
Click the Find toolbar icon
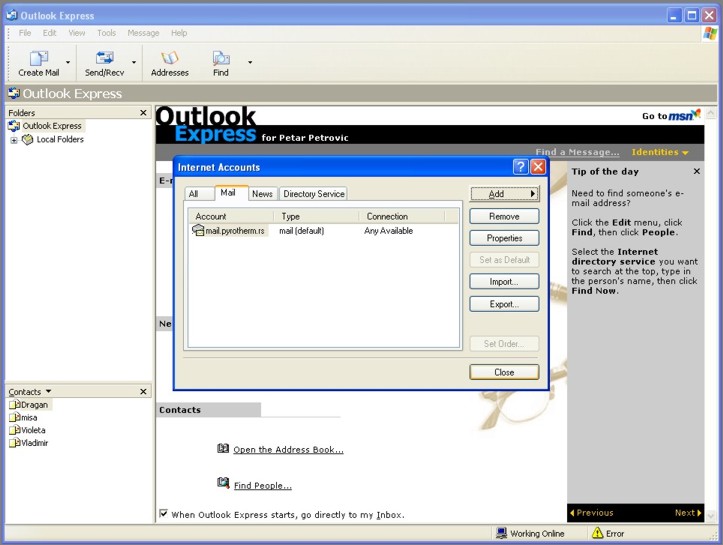pos(221,58)
